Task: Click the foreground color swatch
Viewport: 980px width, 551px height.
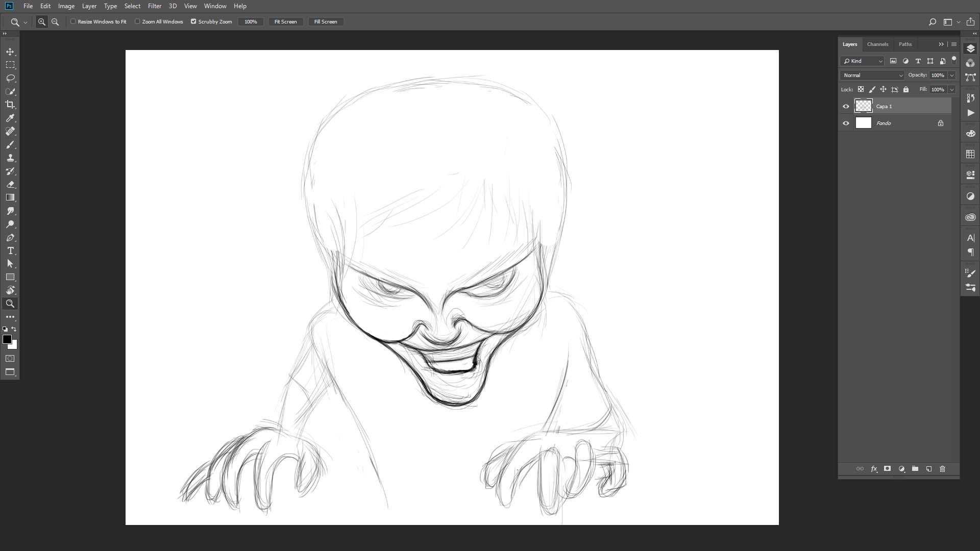Action: click(x=7, y=339)
